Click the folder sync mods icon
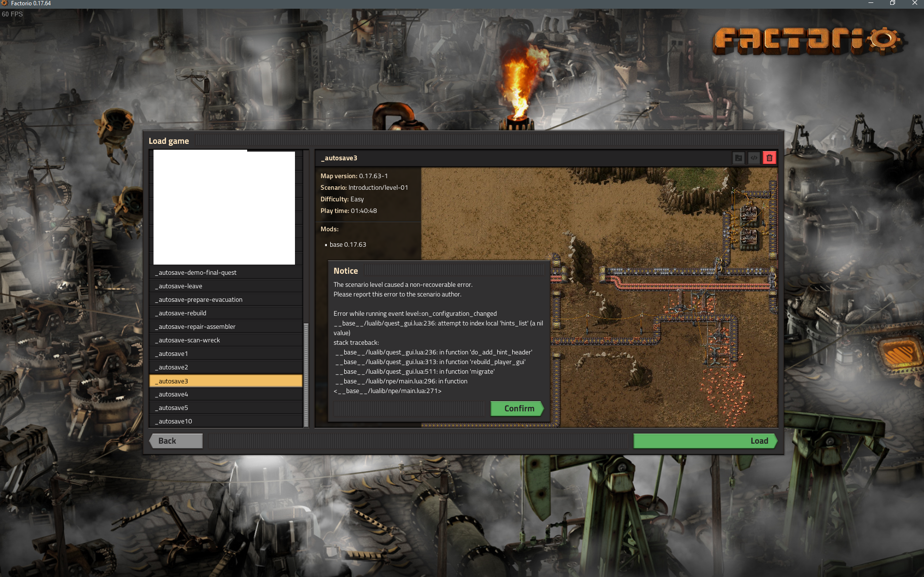The image size is (924, 577). [739, 158]
